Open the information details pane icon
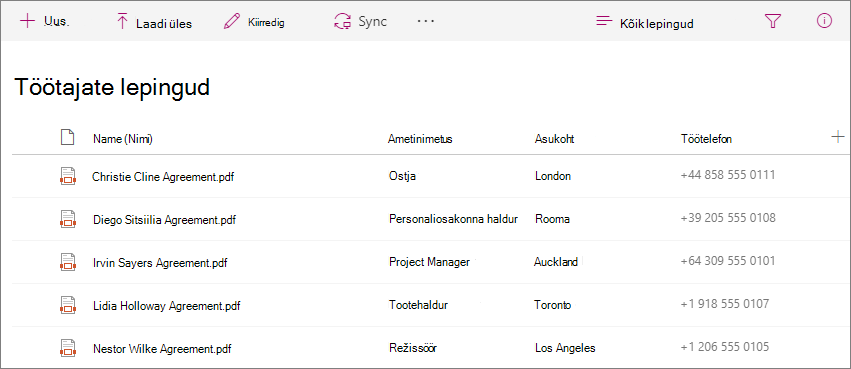This screenshot has height=369, width=851. (x=824, y=21)
